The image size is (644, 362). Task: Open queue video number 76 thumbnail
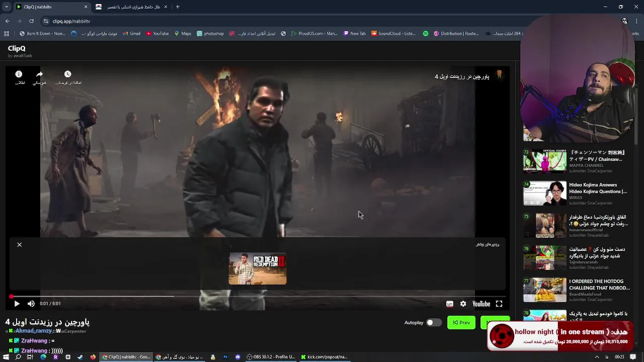click(x=545, y=257)
